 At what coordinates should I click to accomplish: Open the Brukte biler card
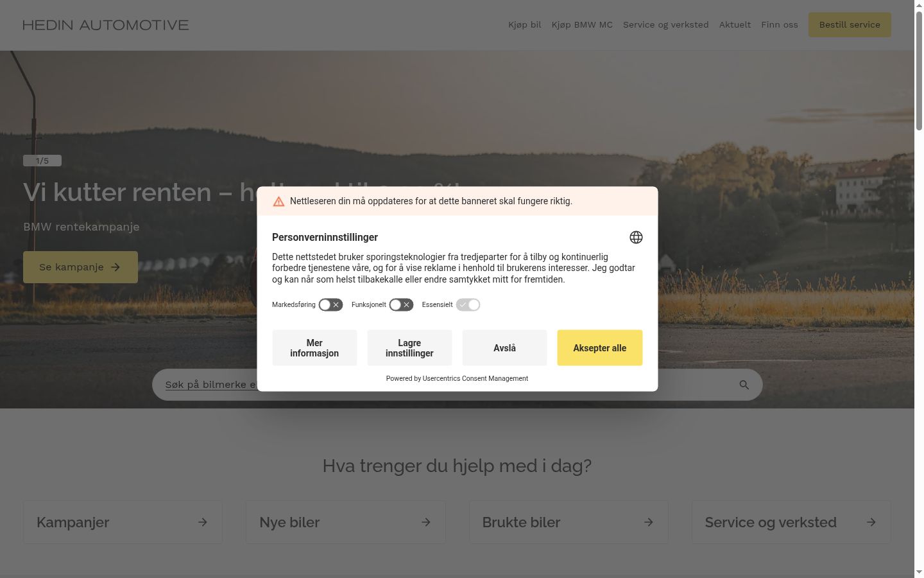coord(569,522)
